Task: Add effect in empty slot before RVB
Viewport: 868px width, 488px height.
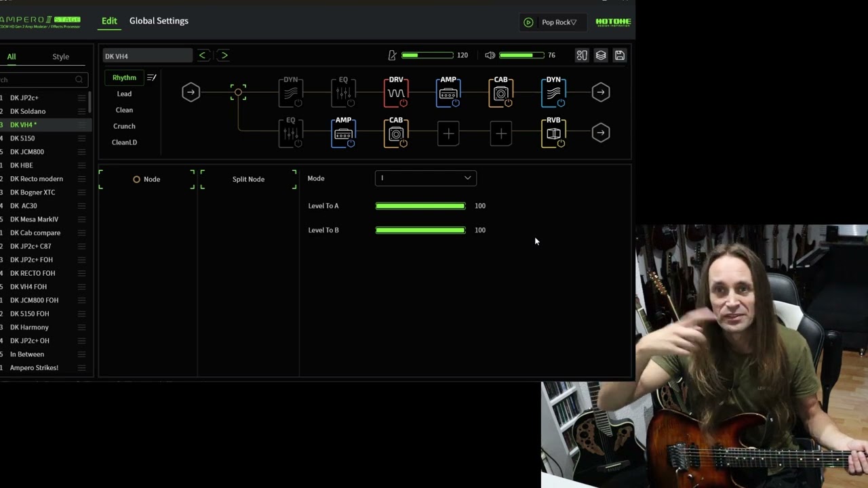Action: 501,134
